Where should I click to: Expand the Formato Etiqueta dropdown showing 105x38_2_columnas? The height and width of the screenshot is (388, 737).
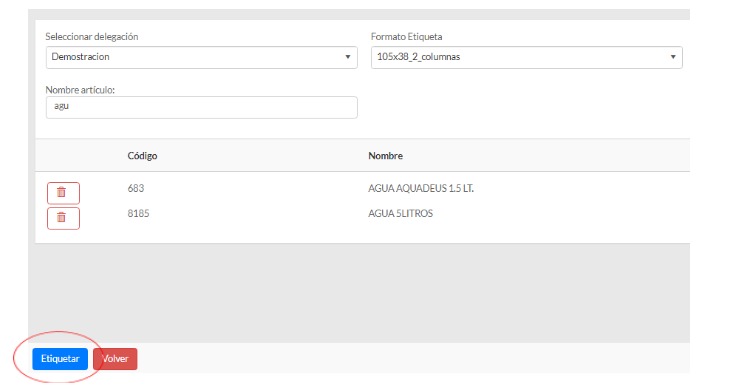click(526, 57)
